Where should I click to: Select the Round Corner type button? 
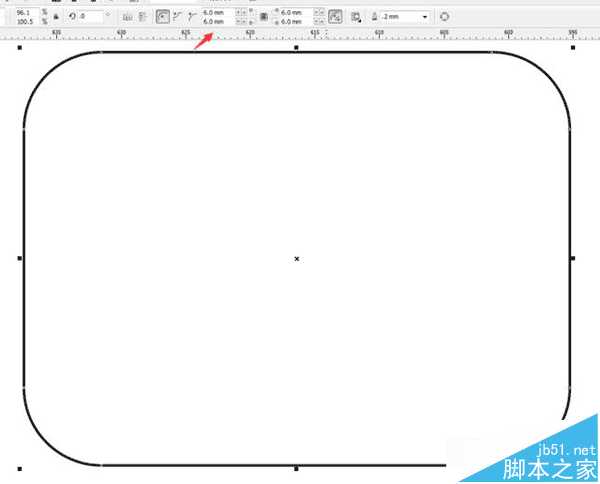click(x=162, y=17)
